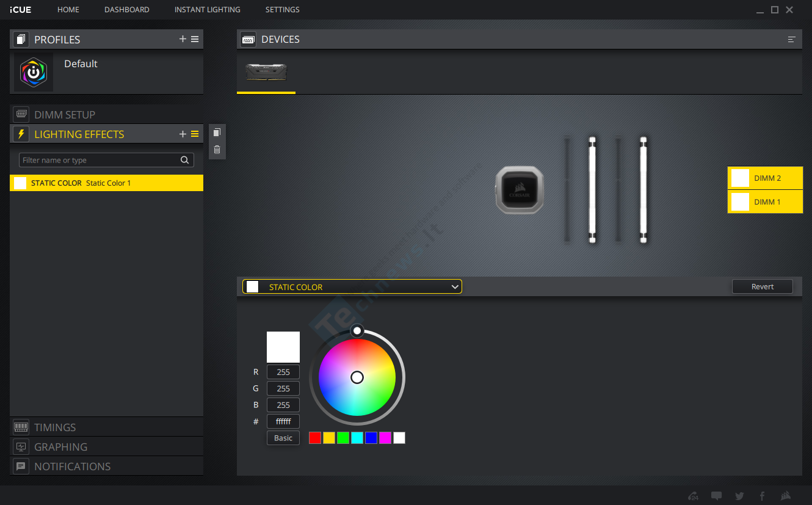
Task: Open the Facebook link icon
Action: [x=763, y=496]
